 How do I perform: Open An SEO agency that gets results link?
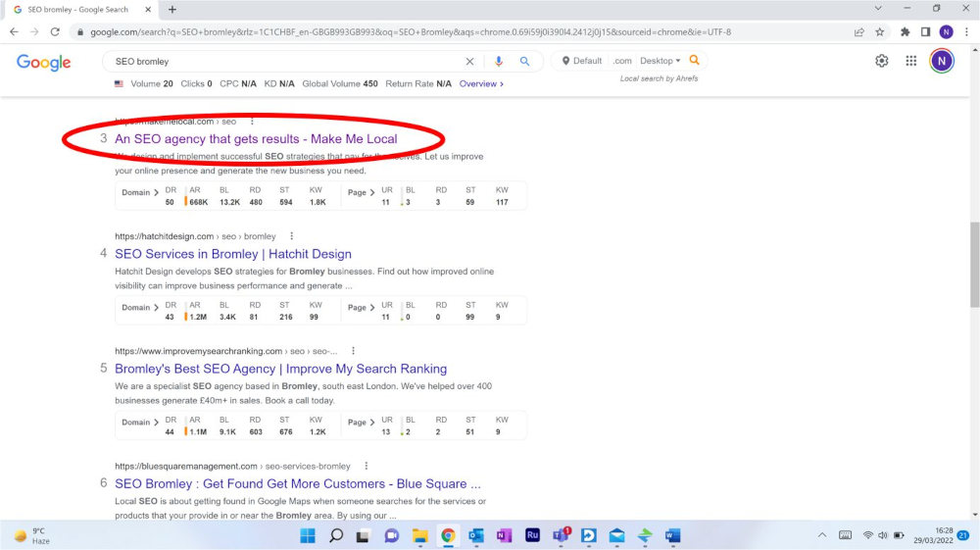click(x=256, y=139)
